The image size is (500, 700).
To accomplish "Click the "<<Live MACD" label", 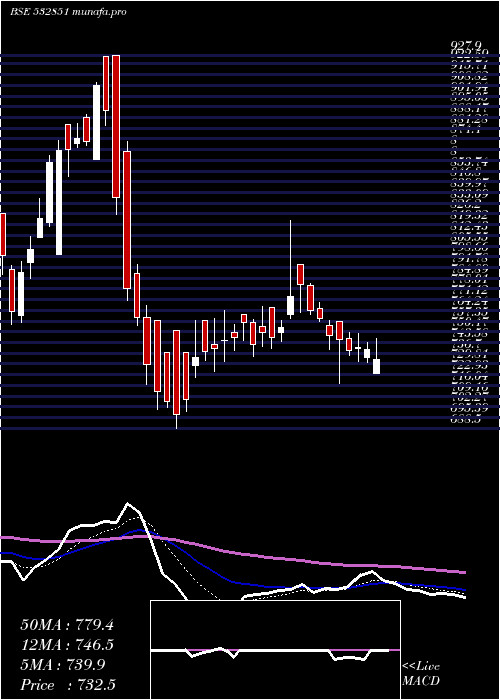I will (421, 674).
